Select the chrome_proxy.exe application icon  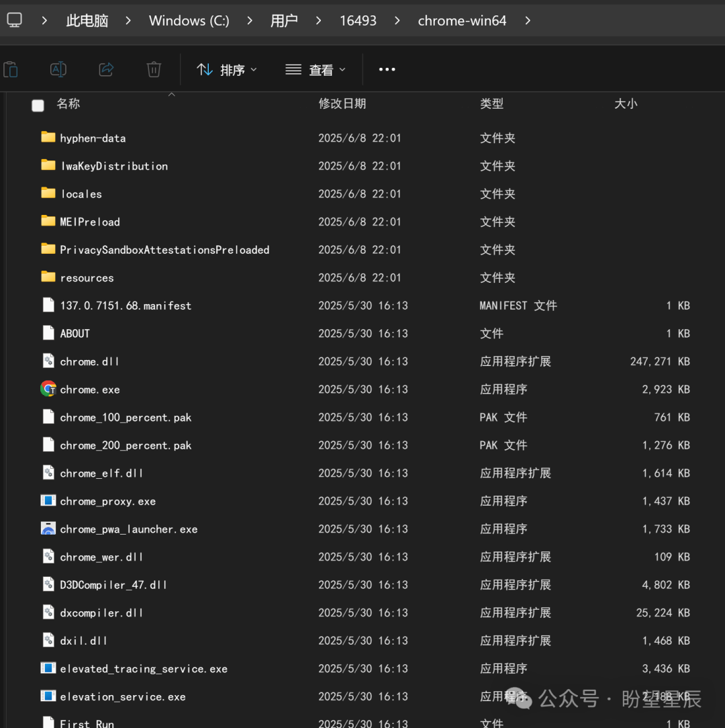coord(48,500)
